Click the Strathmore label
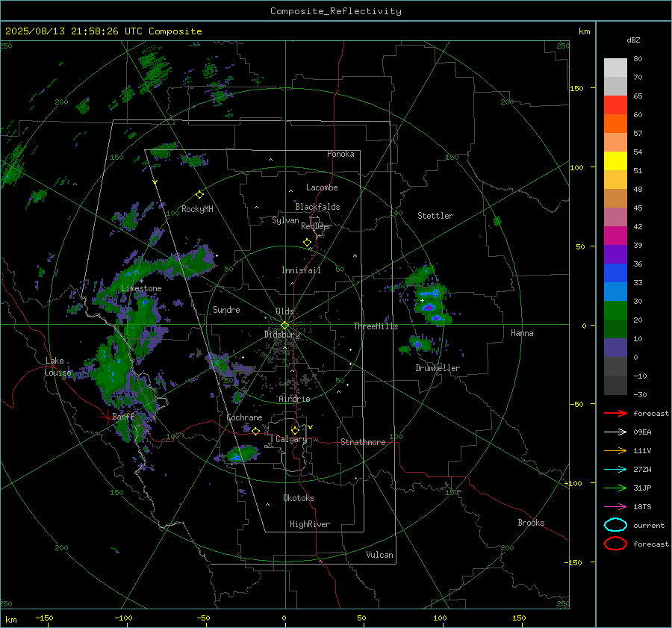The image size is (672, 628). pyautogui.click(x=363, y=442)
